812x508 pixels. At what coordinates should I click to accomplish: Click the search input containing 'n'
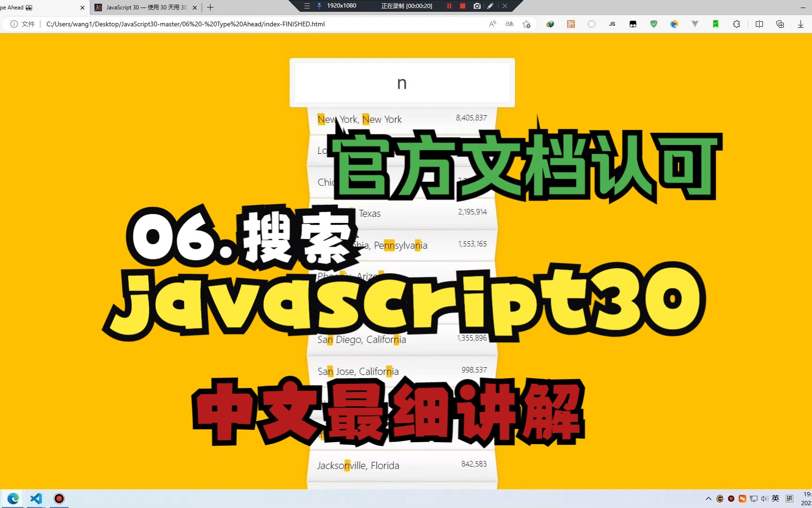(402, 83)
